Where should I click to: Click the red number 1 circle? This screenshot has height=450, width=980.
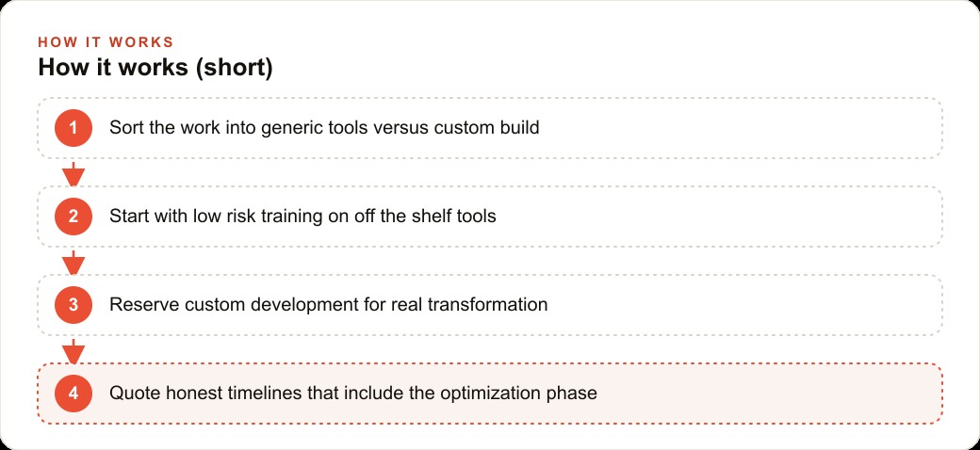tap(73, 128)
